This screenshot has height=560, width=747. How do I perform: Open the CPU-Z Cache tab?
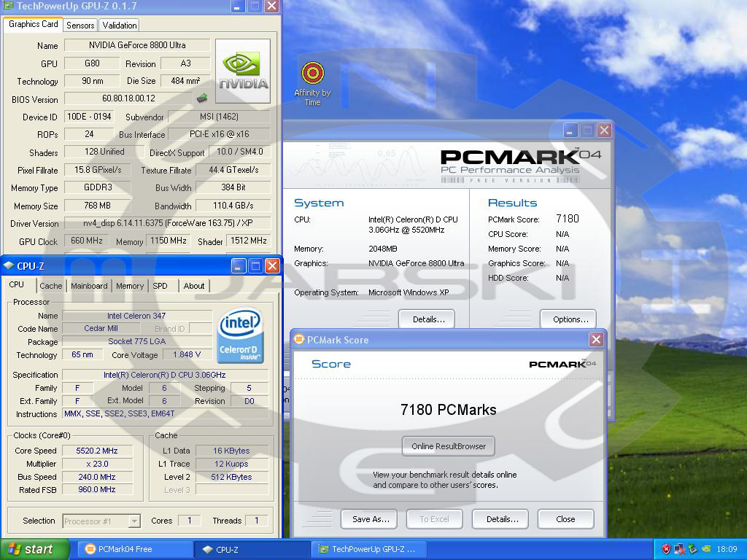pos(51,286)
